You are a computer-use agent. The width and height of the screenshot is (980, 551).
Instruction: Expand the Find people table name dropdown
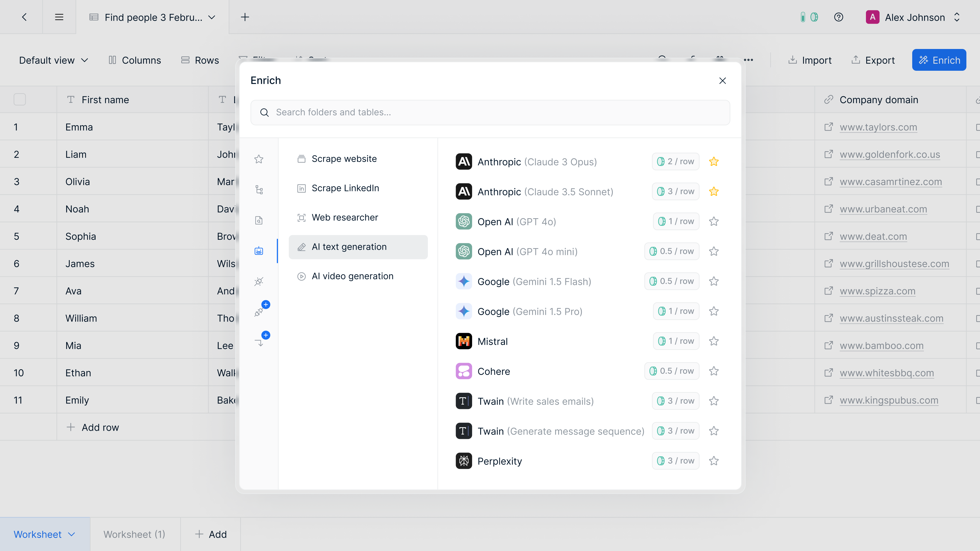coord(212,17)
